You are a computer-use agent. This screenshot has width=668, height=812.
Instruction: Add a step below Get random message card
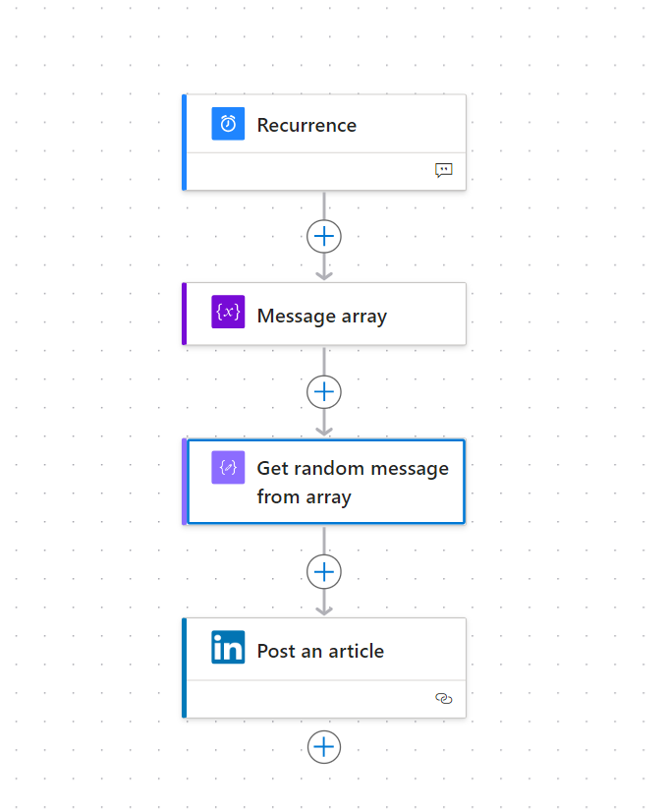(x=324, y=572)
